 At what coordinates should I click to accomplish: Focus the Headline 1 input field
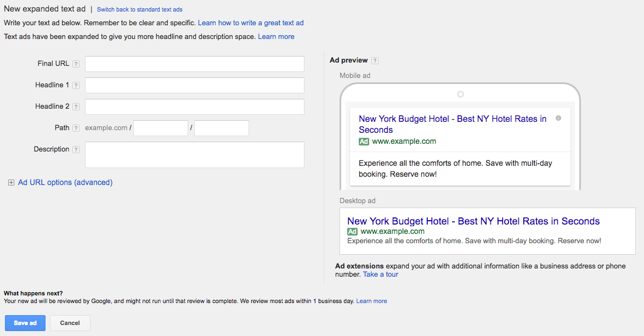tap(195, 85)
